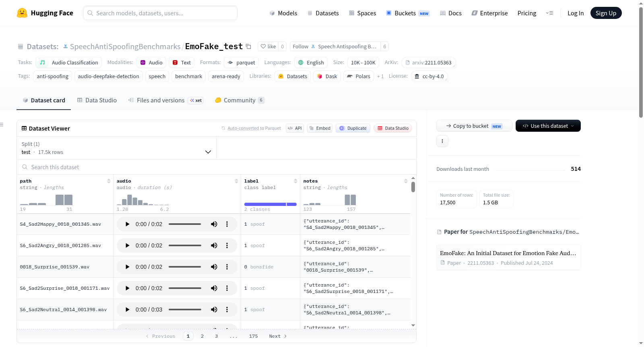This screenshot has width=644, height=347.
Task: Open the Data Studio tab
Action: tap(97, 100)
